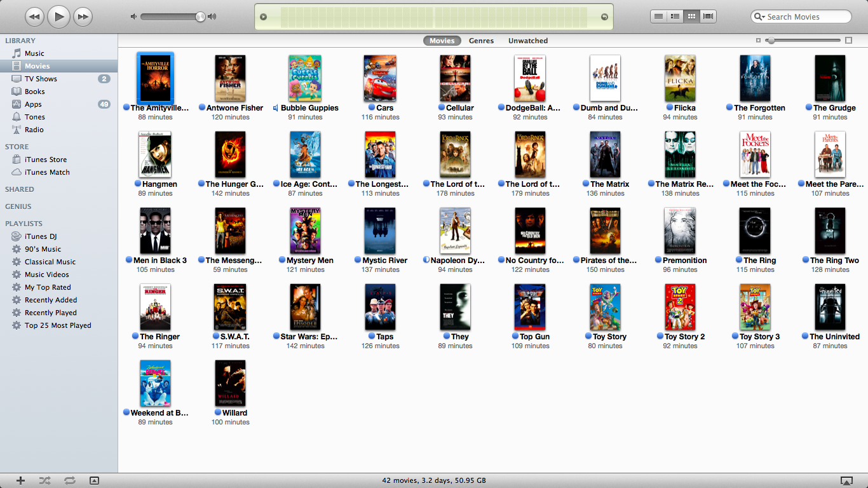The height and width of the screenshot is (488, 868).
Task: Select The Amityville Horror movie poster
Action: tap(156, 78)
